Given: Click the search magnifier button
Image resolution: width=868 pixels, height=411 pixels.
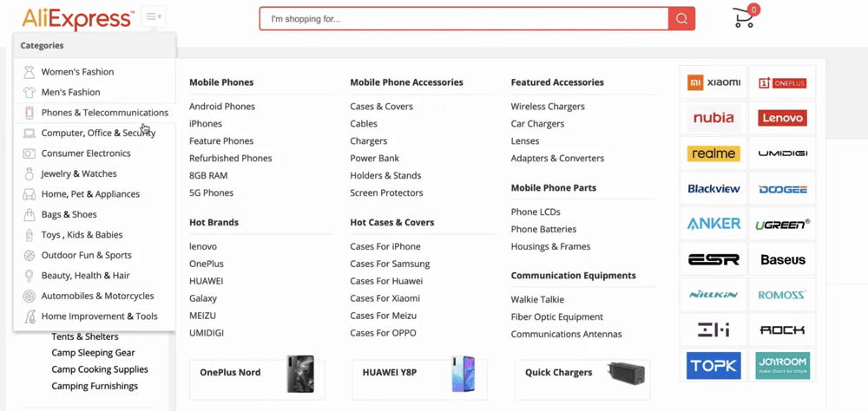Looking at the screenshot, I should pos(681,18).
